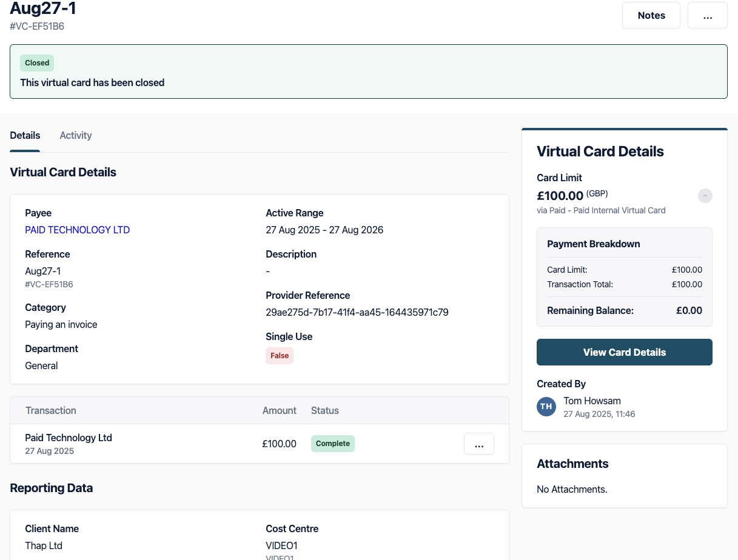The width and height of the screenshot is (738, 560).
Task: Click the False single-use badge
Action: tap(279, 356)
